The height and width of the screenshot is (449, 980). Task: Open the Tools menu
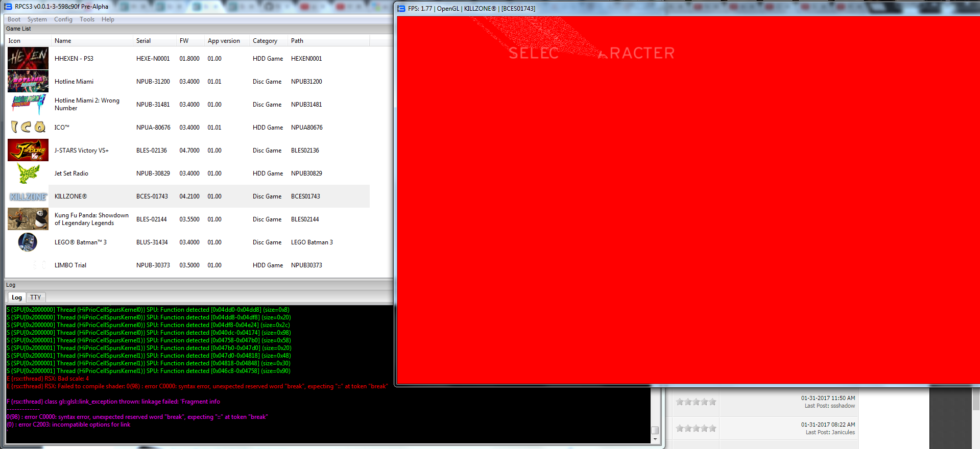[87, 19]
